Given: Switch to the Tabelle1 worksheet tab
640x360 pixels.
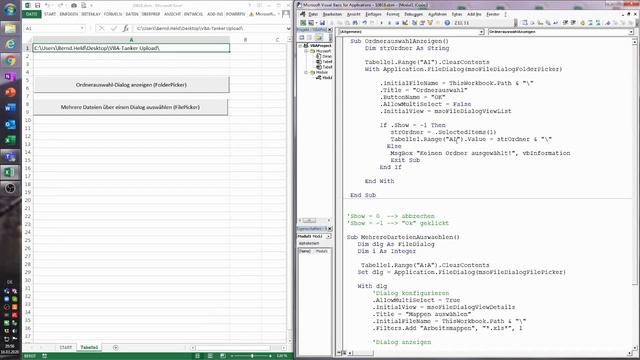Looking at the screenshot, I should pos(89,347).
